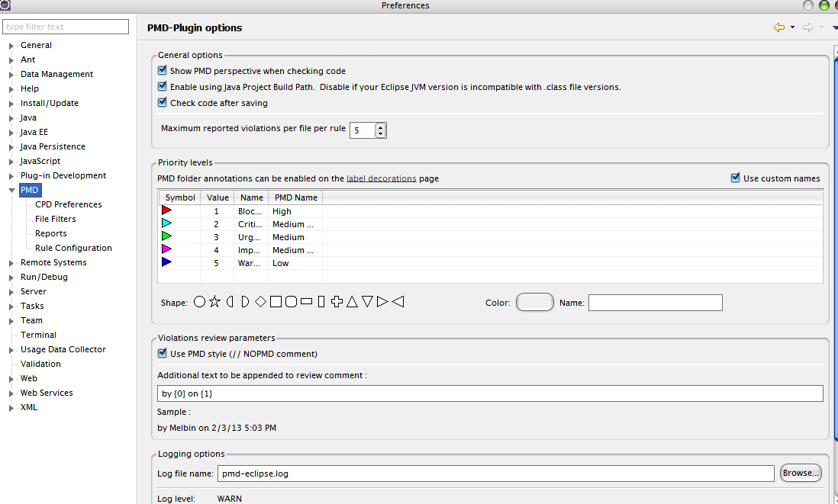This screenshot has width=838, height=504.
Task: Click the Browse... button for log file
Action: pos(801,473)
